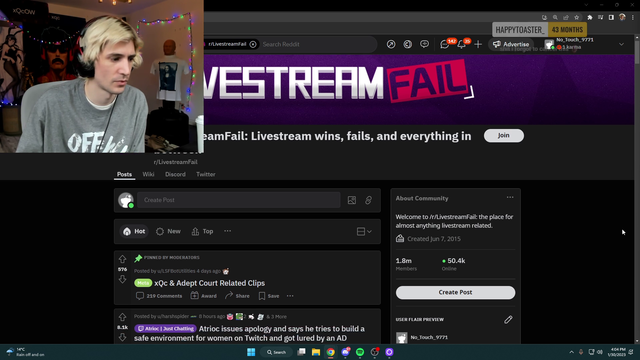Click the plus create post header icon

click(478, 44)
